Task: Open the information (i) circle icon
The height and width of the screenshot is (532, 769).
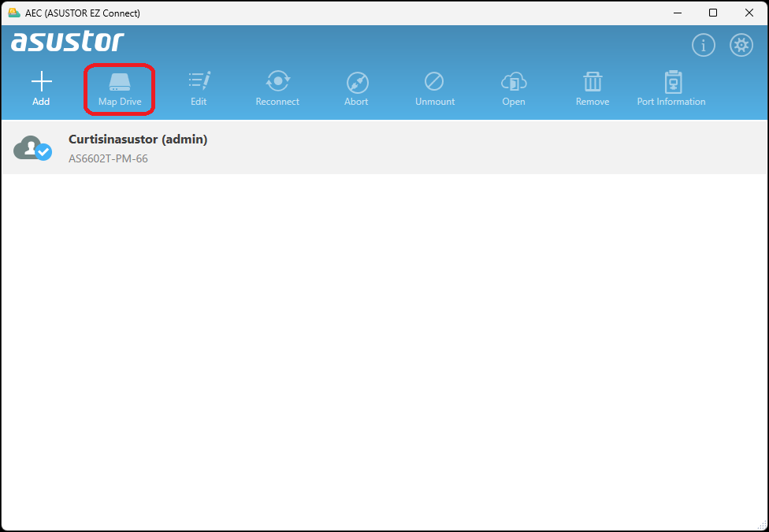Action: pyautogui.click(x=703, y=46)
